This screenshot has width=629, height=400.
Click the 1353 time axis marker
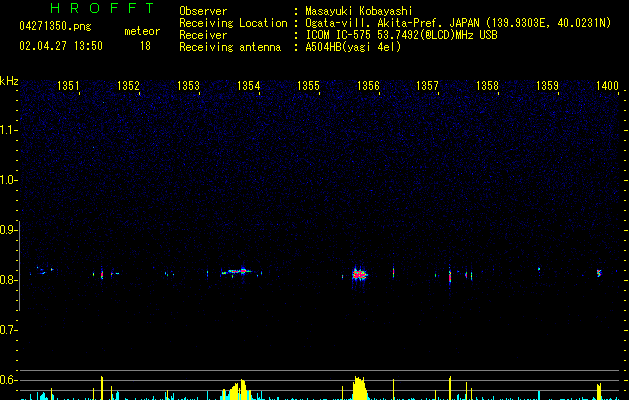click(x=188, y=86)
